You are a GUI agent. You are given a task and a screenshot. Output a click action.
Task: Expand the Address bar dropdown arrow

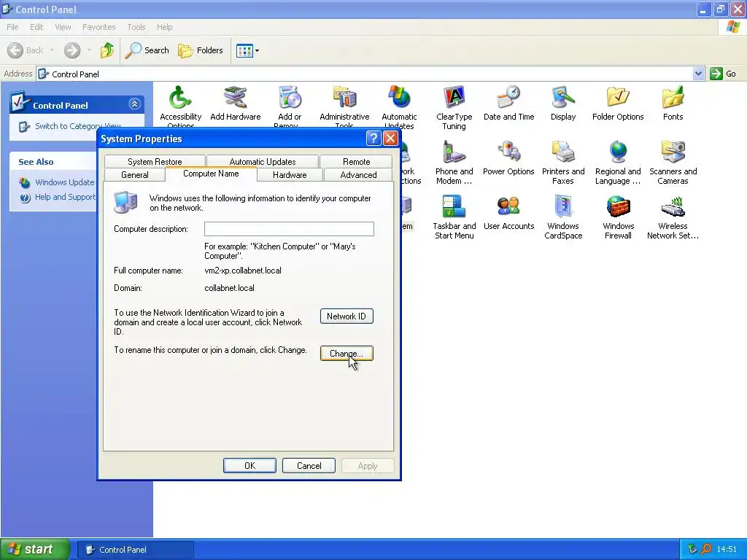click(x=698, y=74)
